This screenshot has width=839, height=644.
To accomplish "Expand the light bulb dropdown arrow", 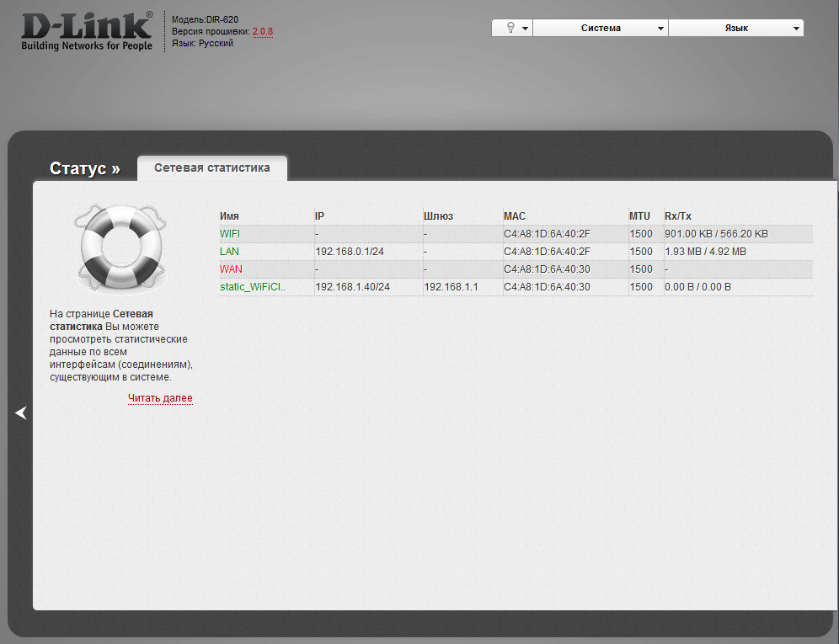I will pos(525,29).
